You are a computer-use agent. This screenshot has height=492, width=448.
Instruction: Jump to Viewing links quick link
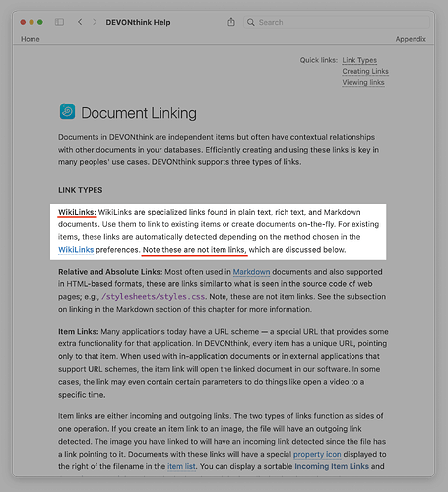pyautogui.click(x=363, y=82)
